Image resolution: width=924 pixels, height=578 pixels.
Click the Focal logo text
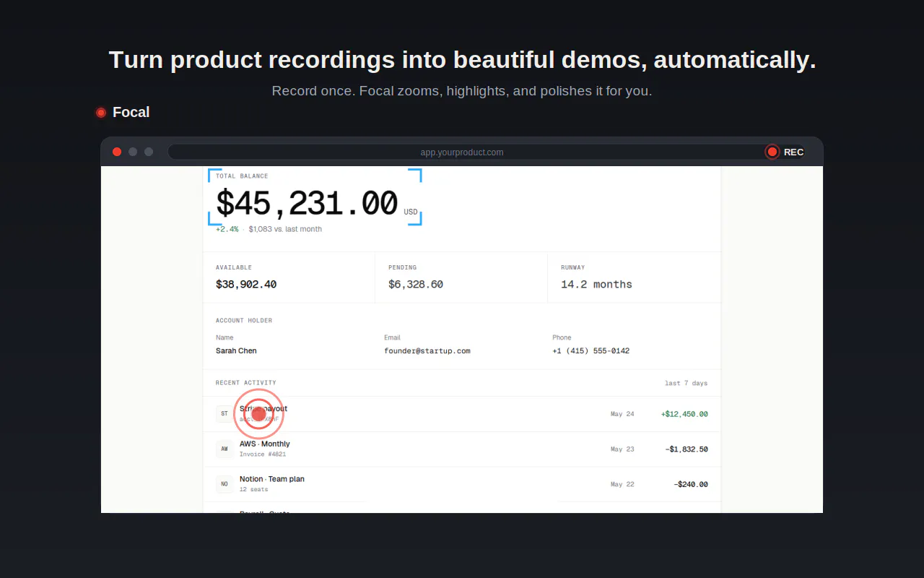point(131,112)
